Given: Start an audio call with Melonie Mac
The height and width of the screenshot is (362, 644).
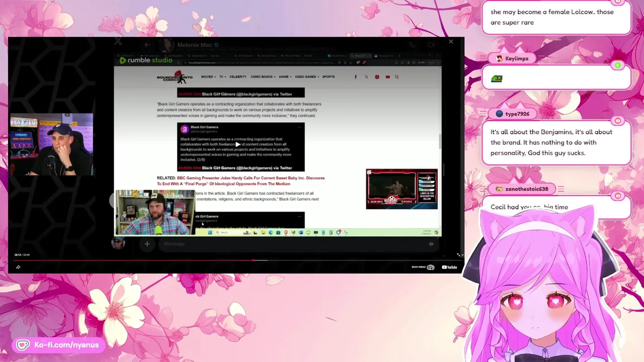Looking at the screenshot, I should coord(412,45).
